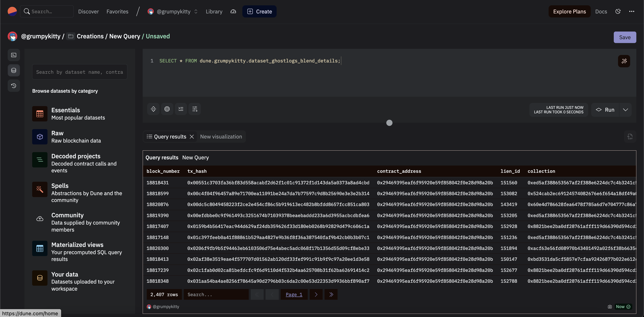Screen dimensions: 644x317
Task: Export results with the CSV icon
Action: [x=630, y=137]
